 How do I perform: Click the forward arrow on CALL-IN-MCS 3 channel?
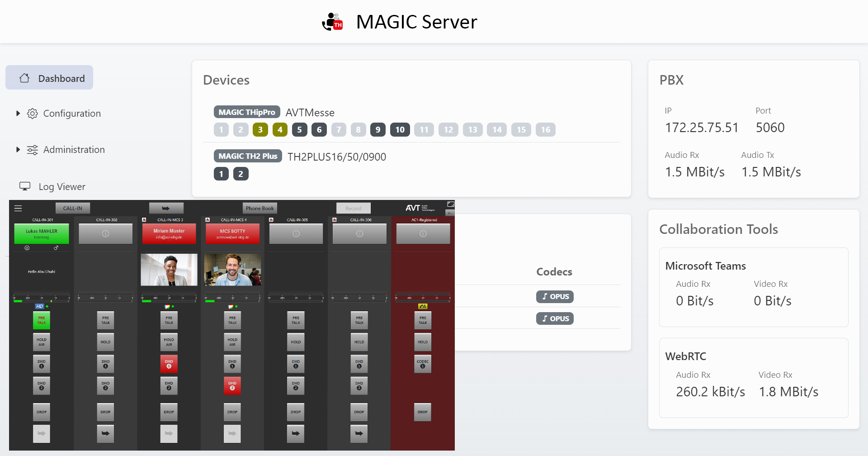(x=169, y=433)
